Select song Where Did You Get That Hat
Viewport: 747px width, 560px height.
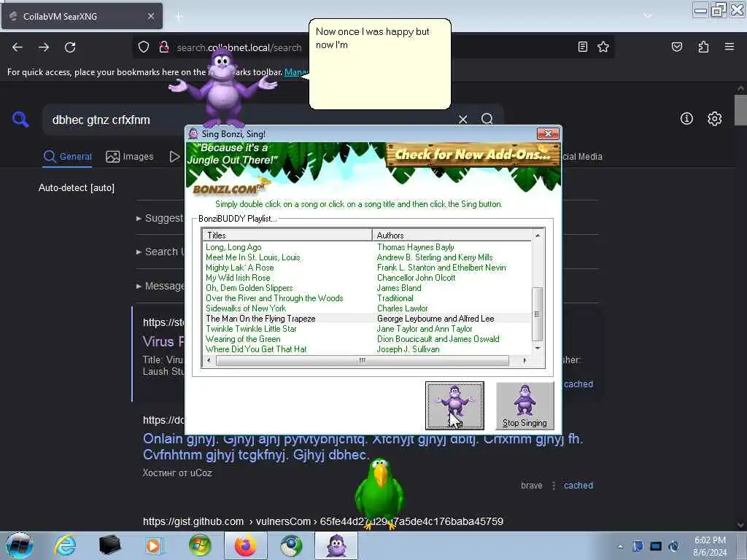(256, 349)
